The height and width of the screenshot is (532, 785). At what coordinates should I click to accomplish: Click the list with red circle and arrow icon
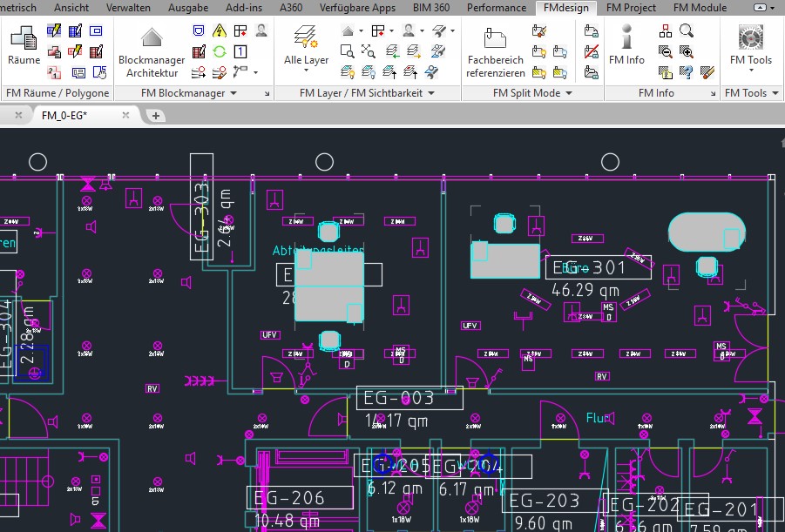pyautogui.click(x=199, y=72)
